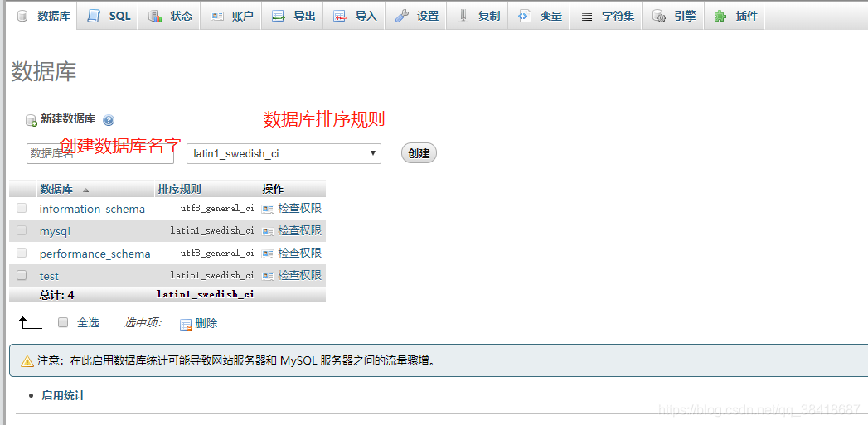Click the 变量 tab's variables icon
The width and height of the screenshot is (868, 425).
[x=524, y=16]
